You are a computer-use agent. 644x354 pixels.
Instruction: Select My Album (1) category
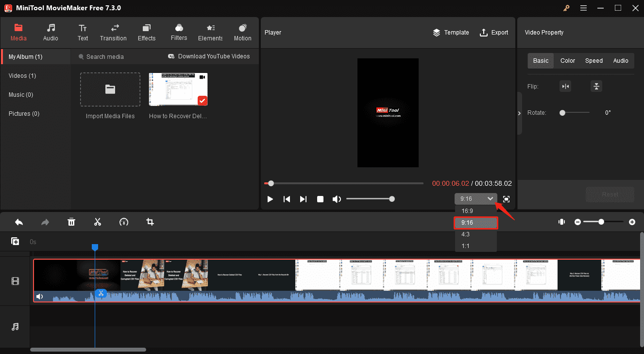36,57
